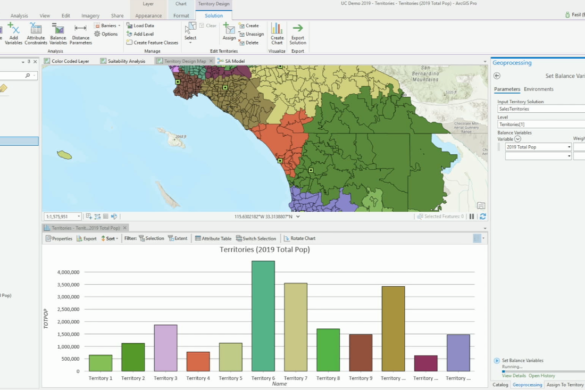Toggle filter by Extent
585x390 pixels.
(x=178, y=238)
